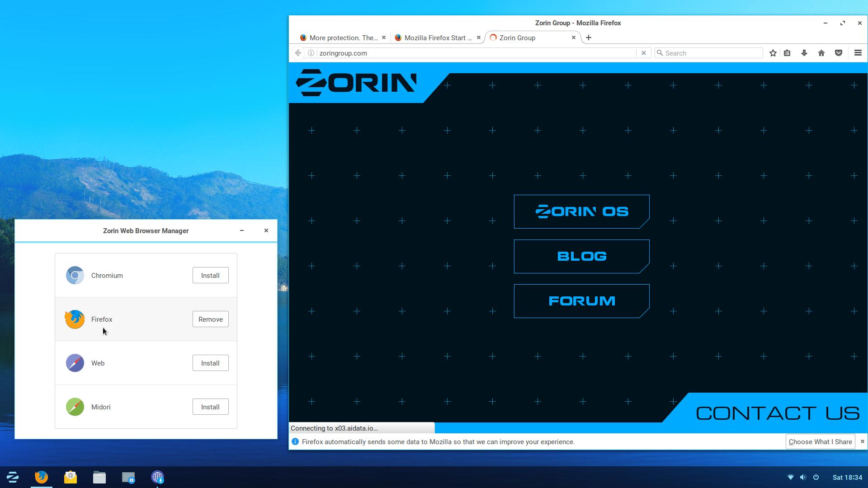Install the Chromium browser

(210, 275)
